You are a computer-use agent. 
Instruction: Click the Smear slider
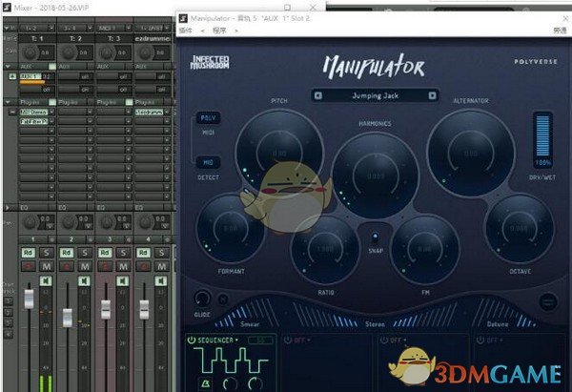click(247, 313)
